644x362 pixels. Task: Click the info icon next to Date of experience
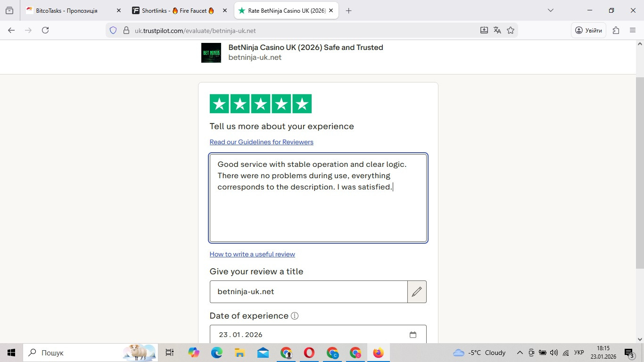tap(295, 316)
